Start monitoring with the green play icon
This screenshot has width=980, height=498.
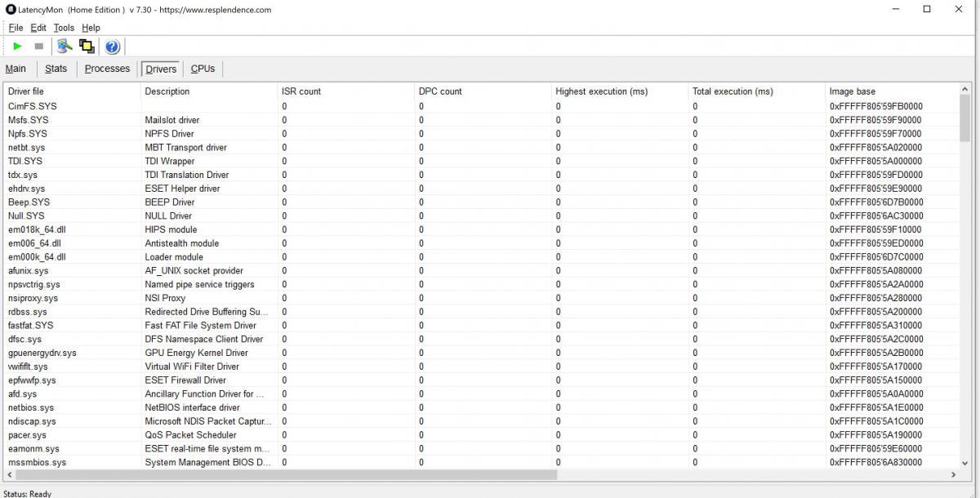pyautogui.click(x=17, y=47)
